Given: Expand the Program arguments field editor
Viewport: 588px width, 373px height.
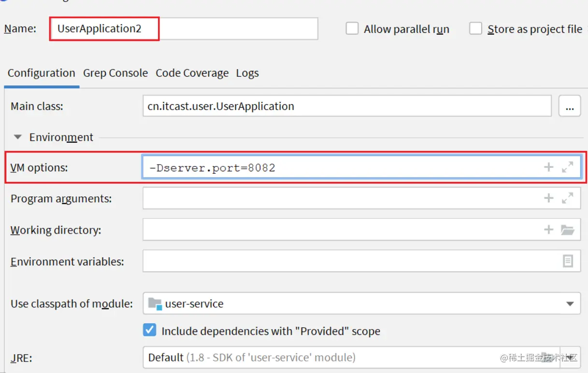Looking at the screenshot, I should point(568,198).
